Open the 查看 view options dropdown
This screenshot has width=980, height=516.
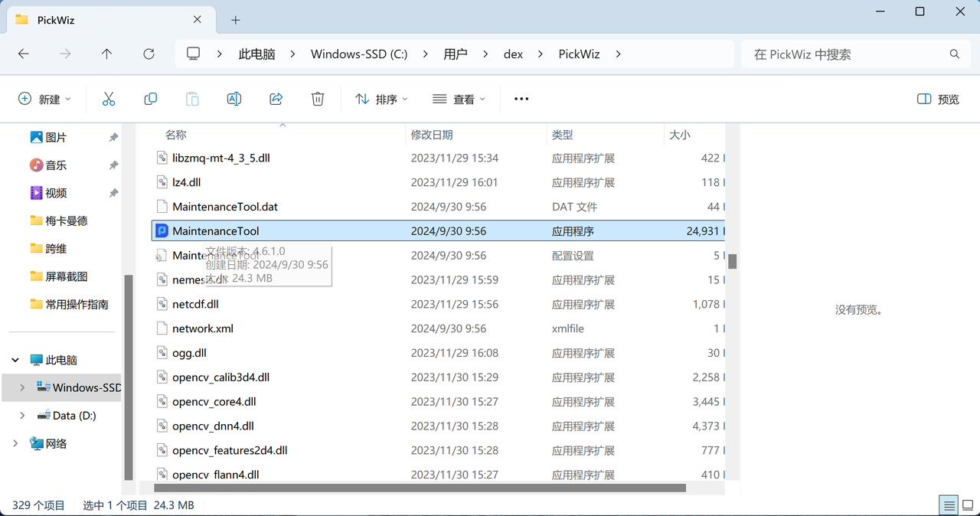pyautogui.click(x=459, y=99)
